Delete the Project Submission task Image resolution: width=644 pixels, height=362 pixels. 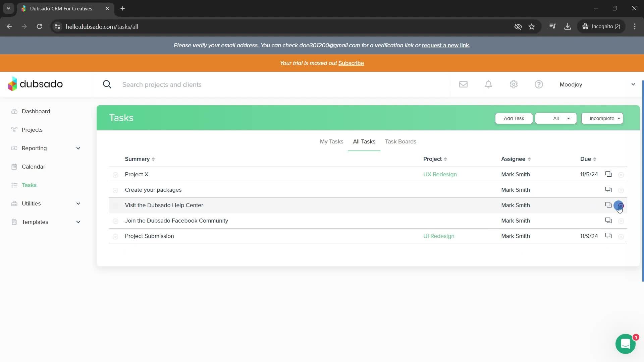621,236
